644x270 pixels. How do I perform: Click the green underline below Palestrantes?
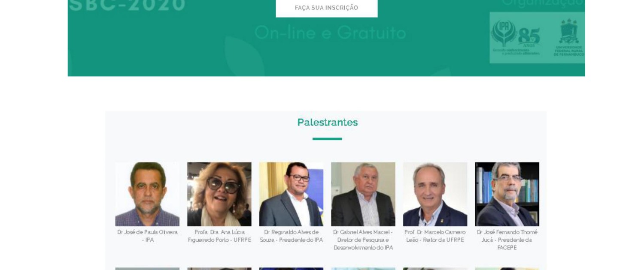[x=327, y=139]
